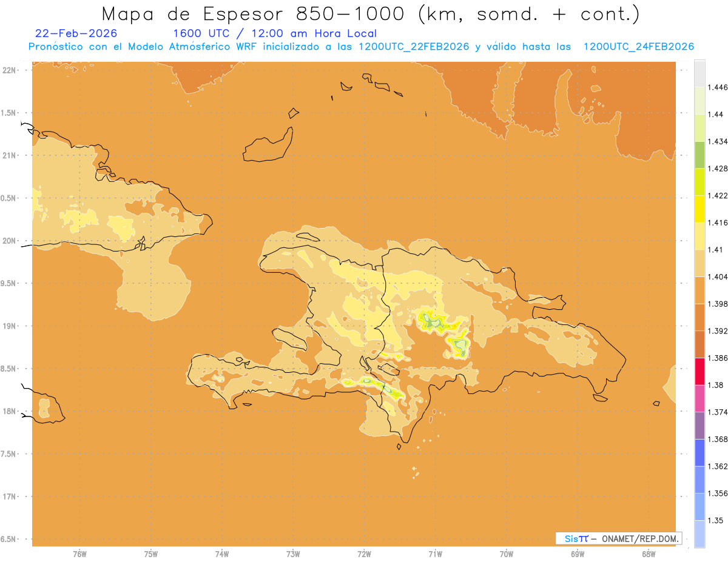Viewport: 728px width, 562px height.
Task: Click the green legend swatch between 1.428 and 1.434
Action: pyautogui.click(x=699, y=155)
